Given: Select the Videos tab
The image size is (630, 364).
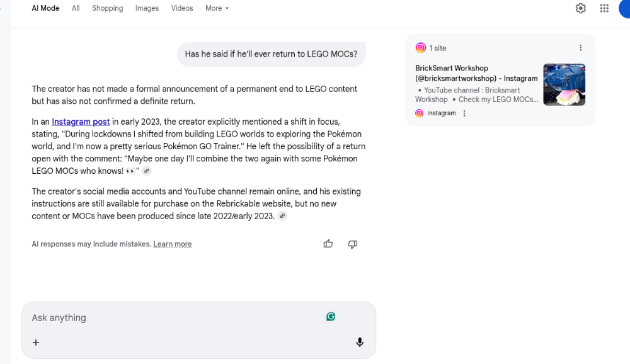Looking at the screenshot, I should (x=182, y=8).
